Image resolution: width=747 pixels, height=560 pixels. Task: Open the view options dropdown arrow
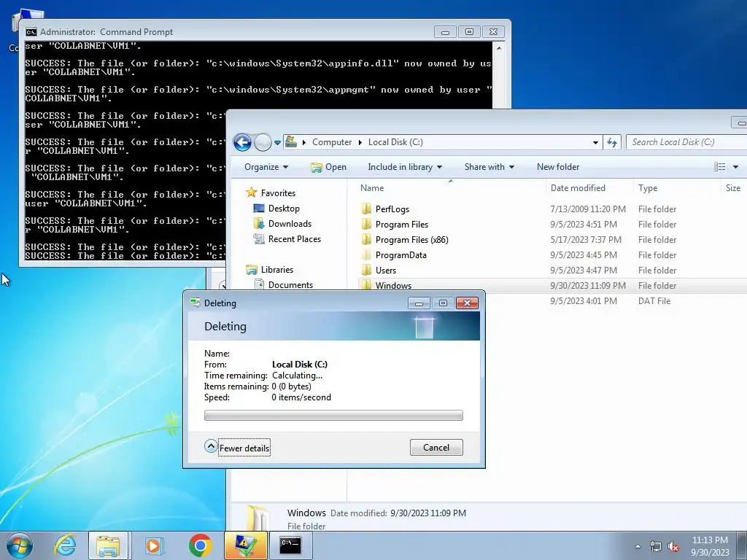coord(735,167)
